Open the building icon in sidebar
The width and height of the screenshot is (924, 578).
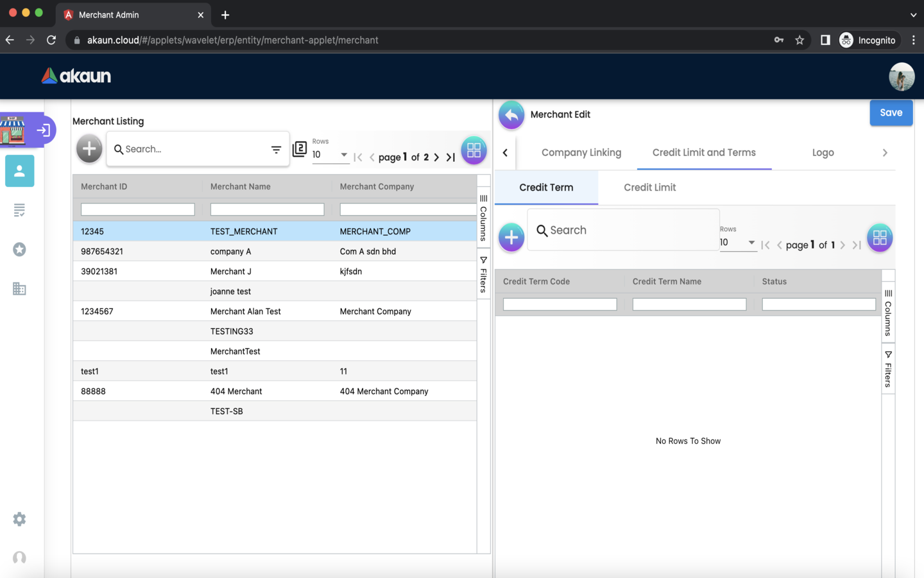(x=19, y=289)
